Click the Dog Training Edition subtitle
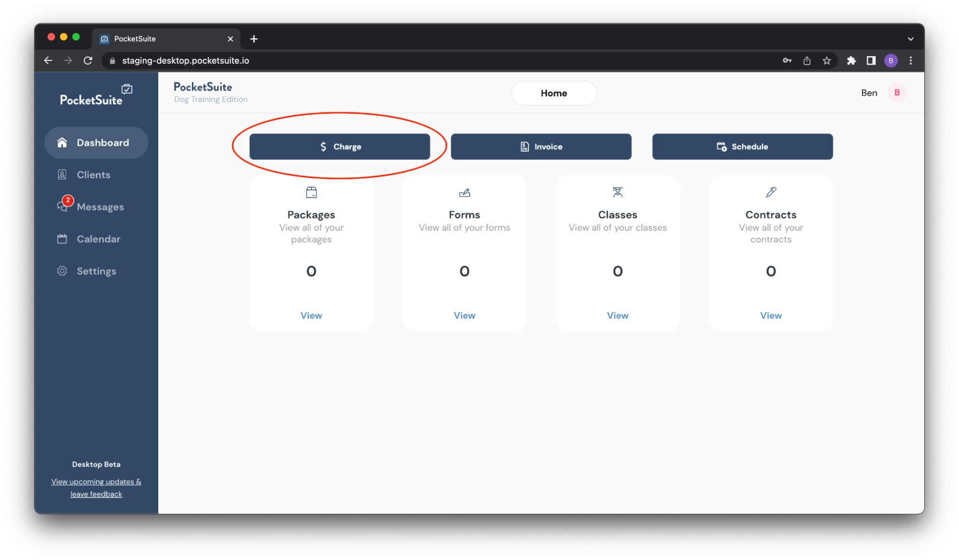Screen dimensions: 959x560 [x=211, y=99]
